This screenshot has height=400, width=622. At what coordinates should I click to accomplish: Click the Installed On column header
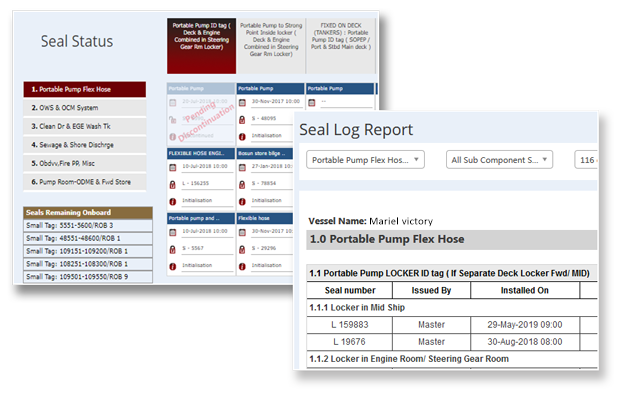tap(526, 291)
